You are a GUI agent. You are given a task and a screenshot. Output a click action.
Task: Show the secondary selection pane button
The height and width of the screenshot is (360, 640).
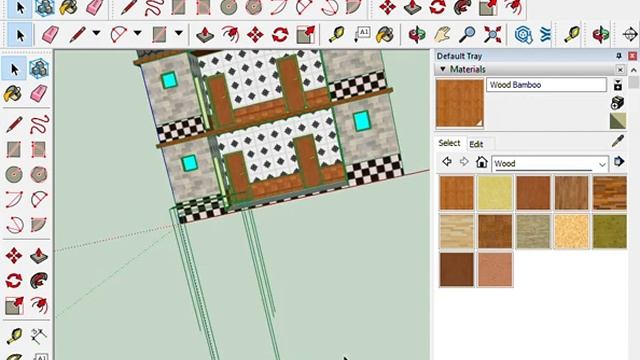click(x=618, y=85)
